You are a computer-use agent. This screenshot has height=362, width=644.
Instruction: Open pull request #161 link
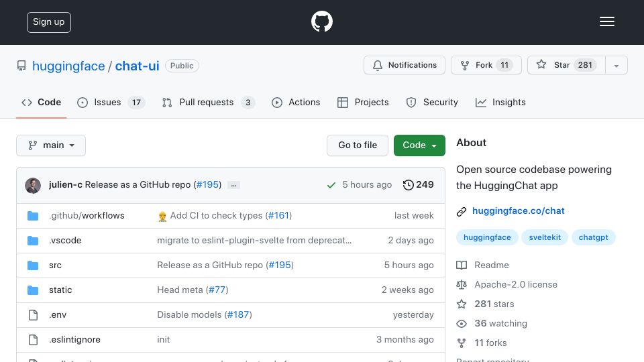[x=278, y=215]
